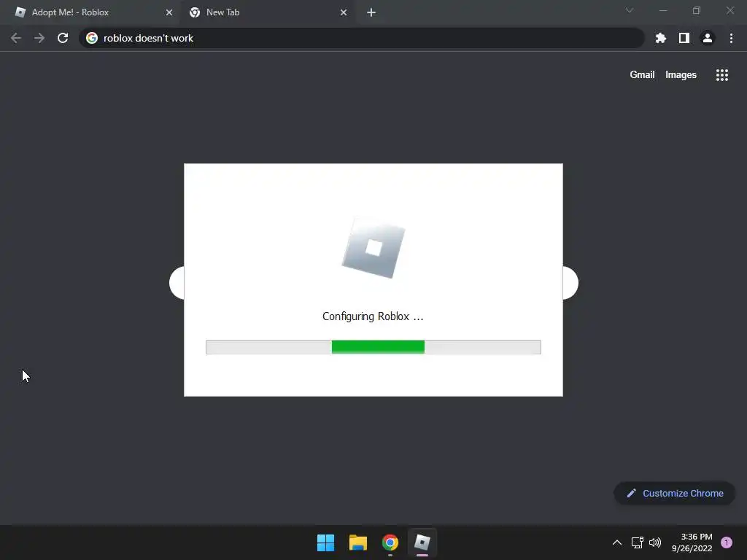Click the Chrome taskbar icon
This screenshot has height=560, width=747.
[x=390, y=542]
